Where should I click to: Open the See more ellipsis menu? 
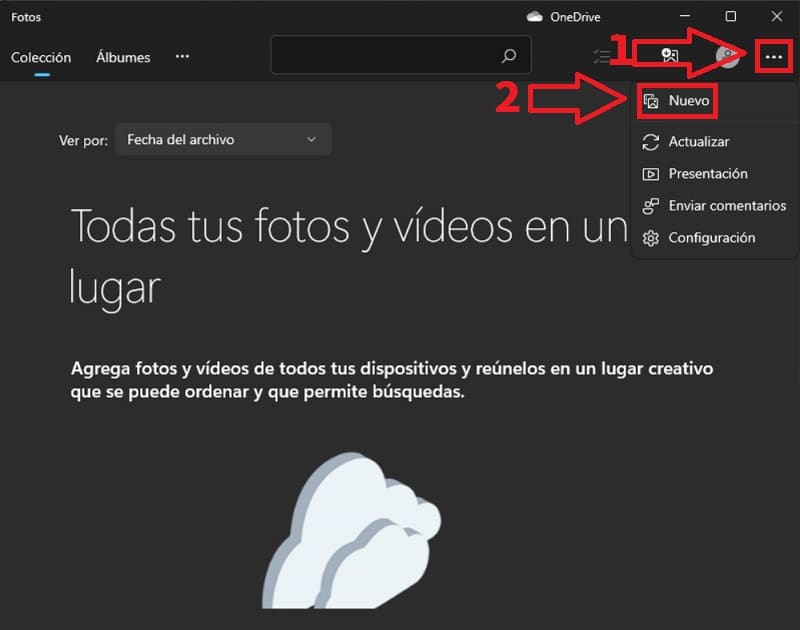coord(773,57)
